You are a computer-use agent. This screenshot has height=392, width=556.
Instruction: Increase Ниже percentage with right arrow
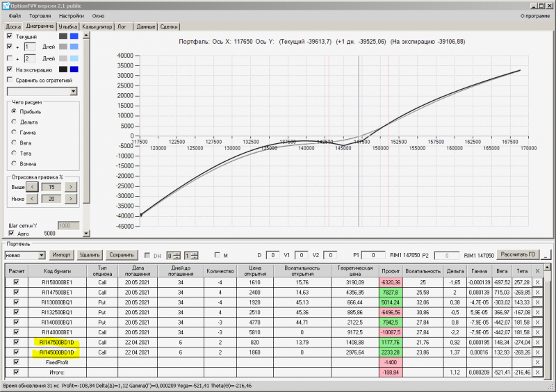71,199
